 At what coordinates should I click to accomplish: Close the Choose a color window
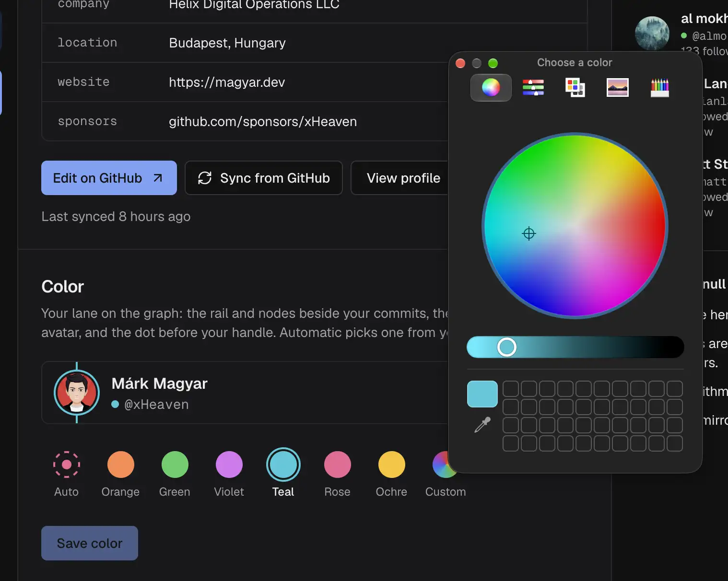(460, 63)
